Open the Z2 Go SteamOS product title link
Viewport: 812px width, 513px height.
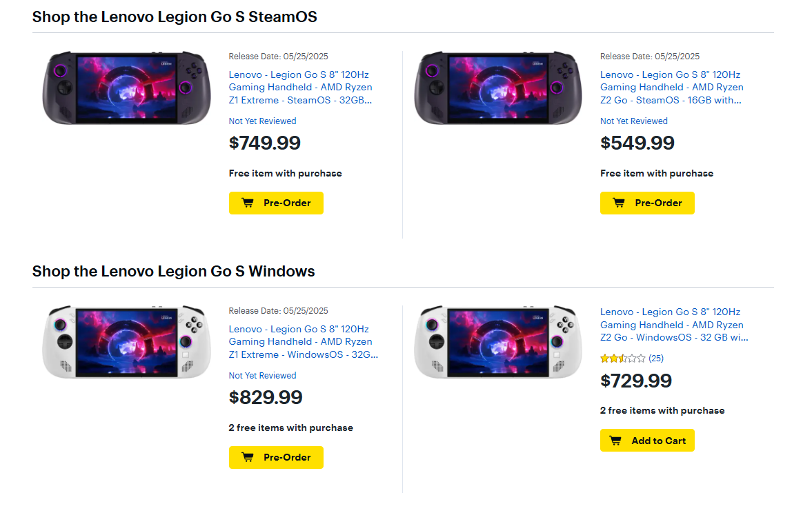(x=671, y=87)
